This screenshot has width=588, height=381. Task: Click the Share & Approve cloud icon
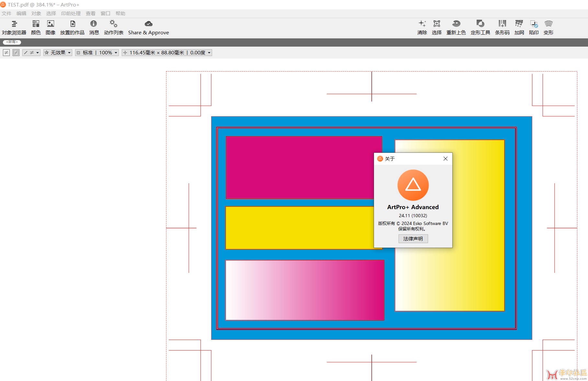click(x=149, y=24)
